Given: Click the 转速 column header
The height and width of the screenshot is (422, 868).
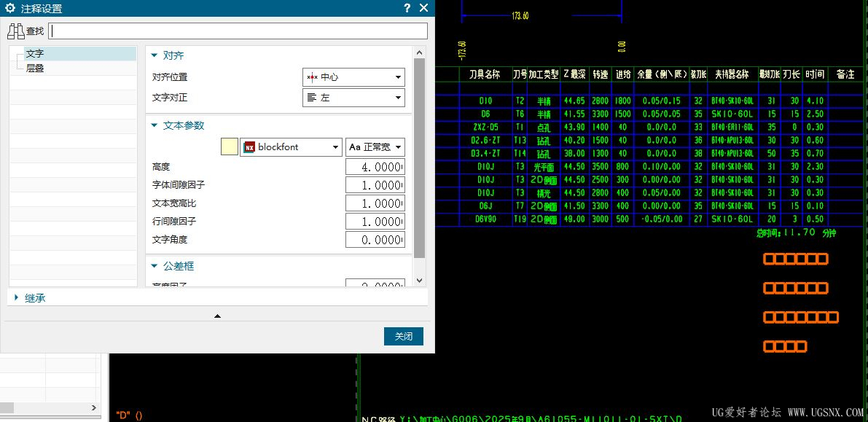Looking at the screenshot, I should click(x=601, y=74).
